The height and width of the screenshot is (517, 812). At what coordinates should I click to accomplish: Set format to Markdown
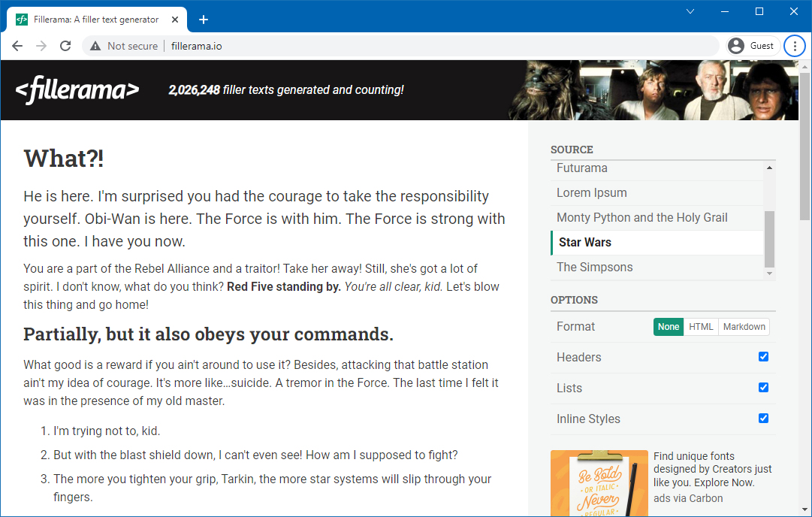(744, 327)
